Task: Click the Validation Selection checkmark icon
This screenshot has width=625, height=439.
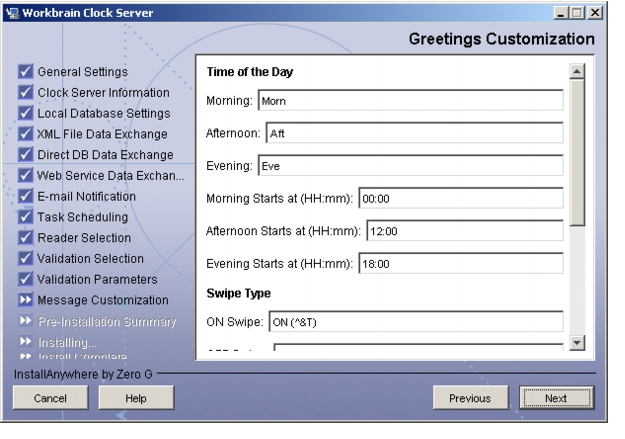Action: tap(26, 258)
